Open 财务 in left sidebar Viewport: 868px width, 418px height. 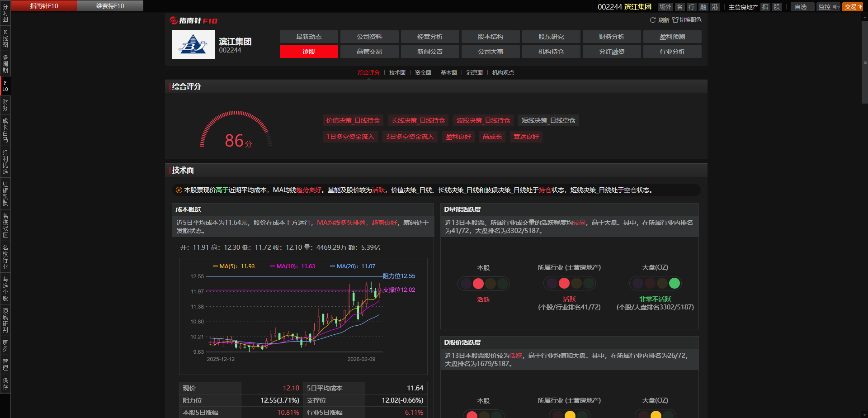5,105
